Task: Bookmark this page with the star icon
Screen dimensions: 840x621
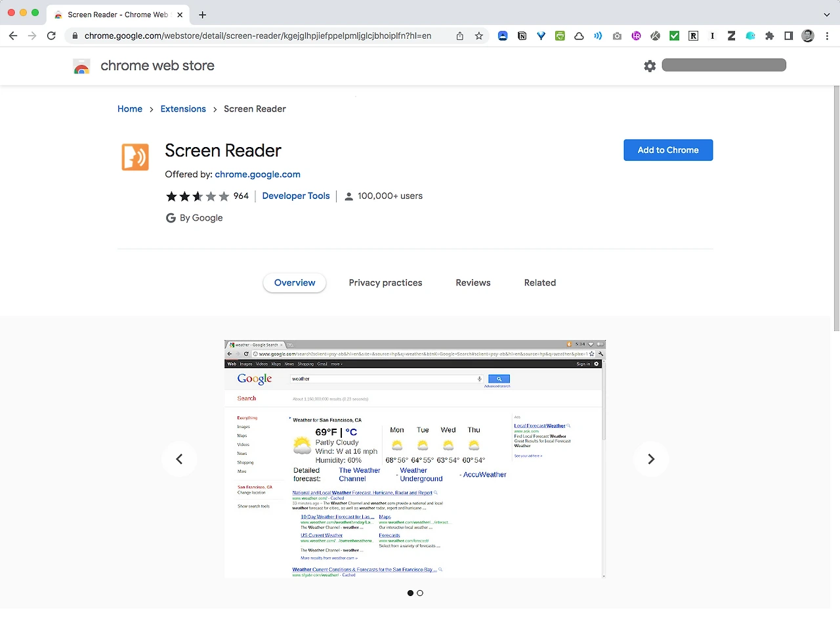Action: pos(479,36)
